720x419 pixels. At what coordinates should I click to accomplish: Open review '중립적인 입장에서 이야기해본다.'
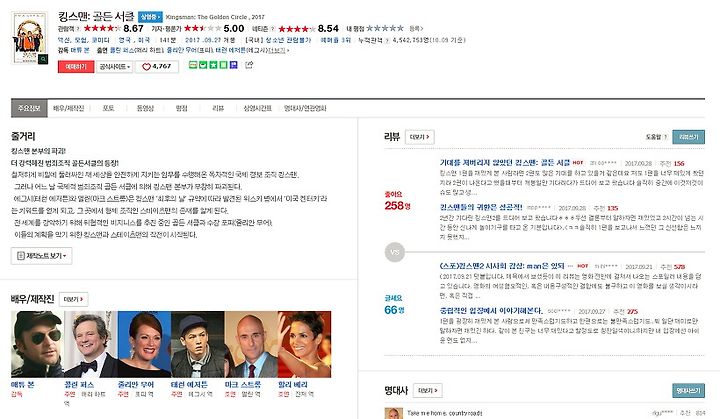(491, 311)
